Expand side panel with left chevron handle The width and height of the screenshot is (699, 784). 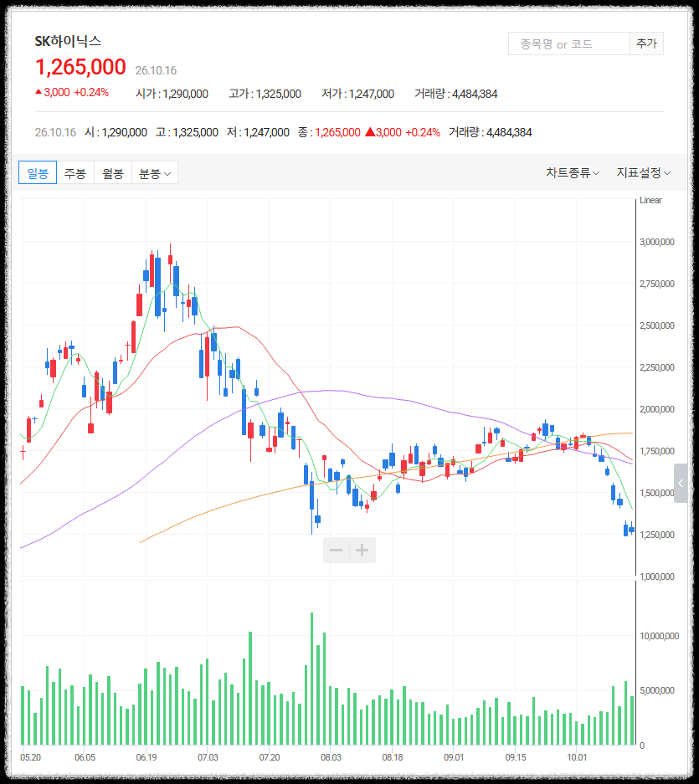pyautogui.click(x=681, y=483)
